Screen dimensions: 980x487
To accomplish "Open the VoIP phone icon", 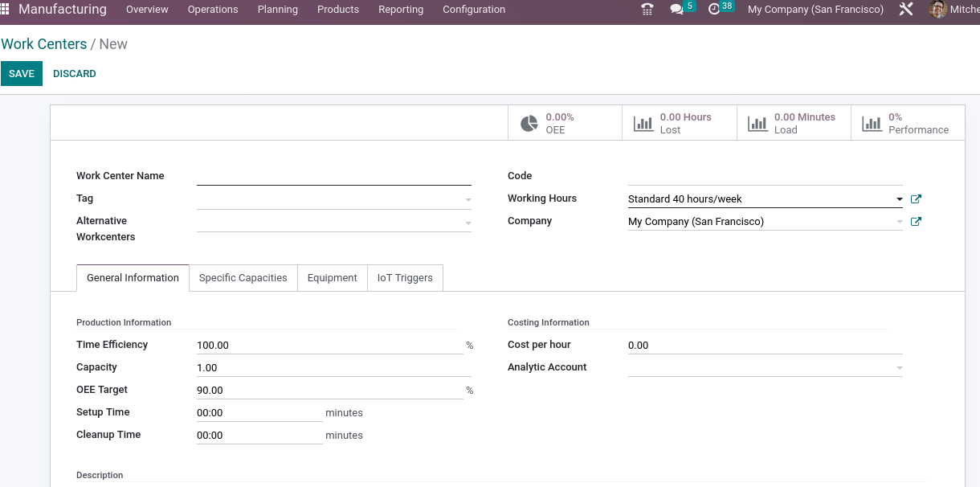I will [x=647, y=10].
